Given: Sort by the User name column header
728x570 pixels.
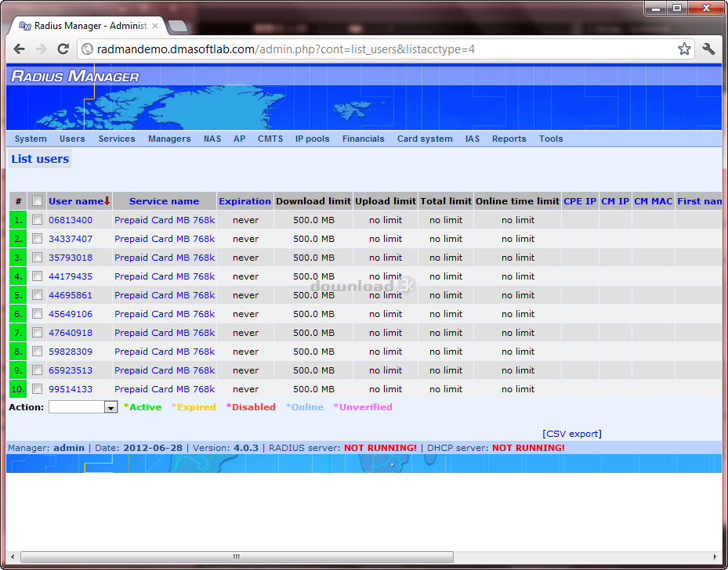Looking at the screenshot, I should tap(76, 201).
